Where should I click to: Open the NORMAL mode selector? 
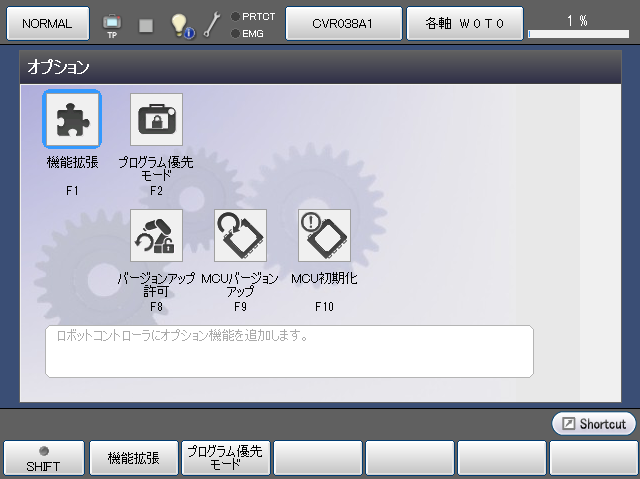(47, 23)
